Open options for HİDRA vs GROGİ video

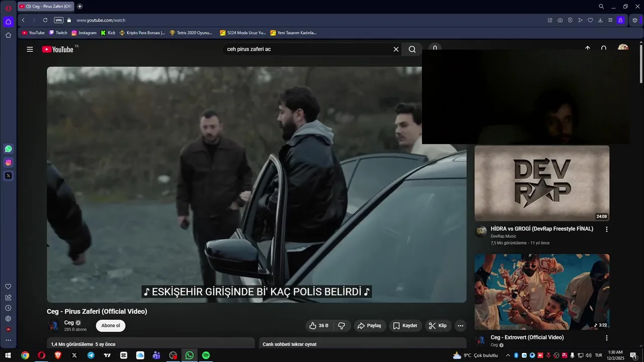click(x=606, y=229)
